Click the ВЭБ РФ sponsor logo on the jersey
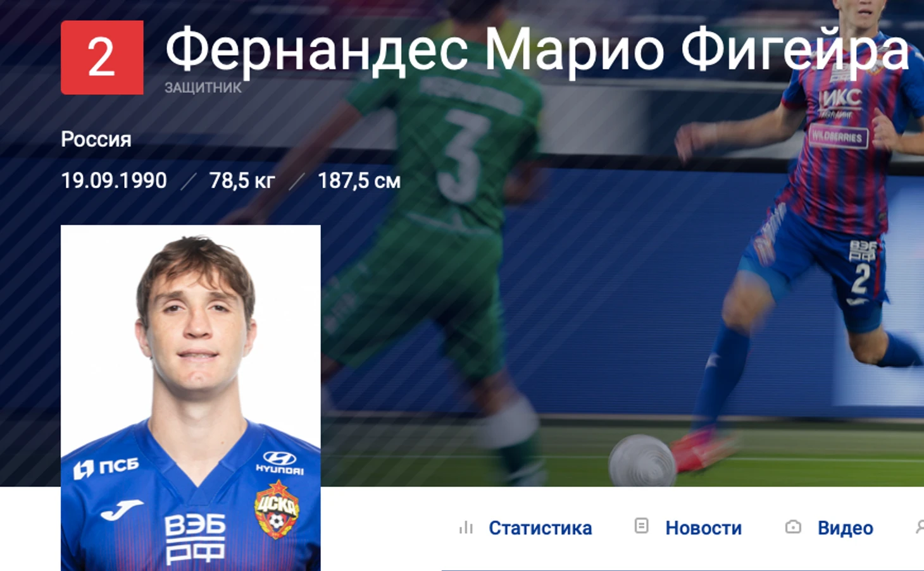924x571 pixels. 195,539
